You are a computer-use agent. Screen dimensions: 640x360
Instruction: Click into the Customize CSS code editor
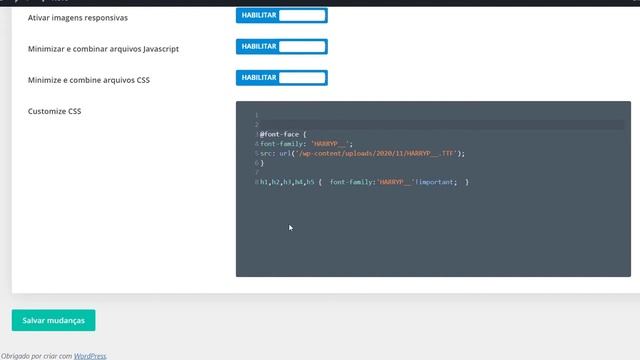click(433, 189)
